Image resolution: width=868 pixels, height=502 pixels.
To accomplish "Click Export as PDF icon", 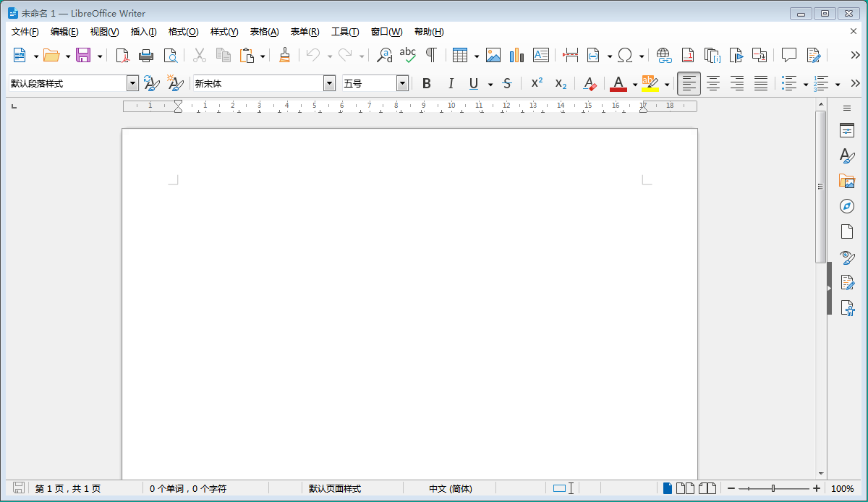I will (122, 55).
